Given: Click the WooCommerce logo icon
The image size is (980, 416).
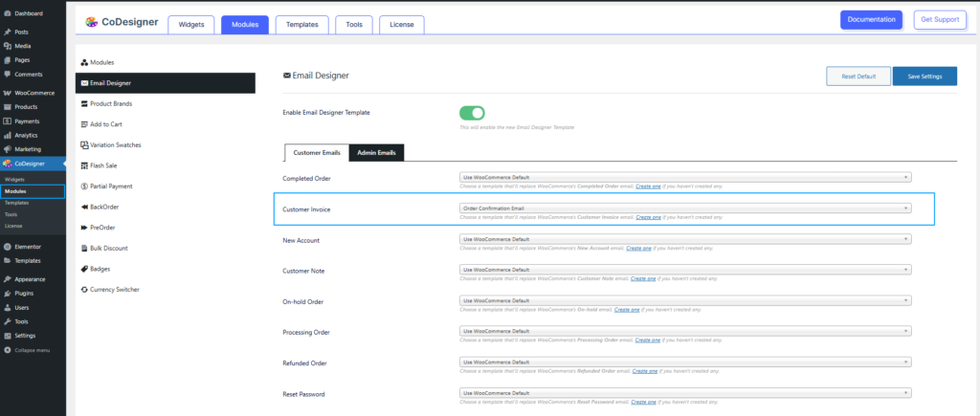Looking at the screenshot, I should point(7,93).
